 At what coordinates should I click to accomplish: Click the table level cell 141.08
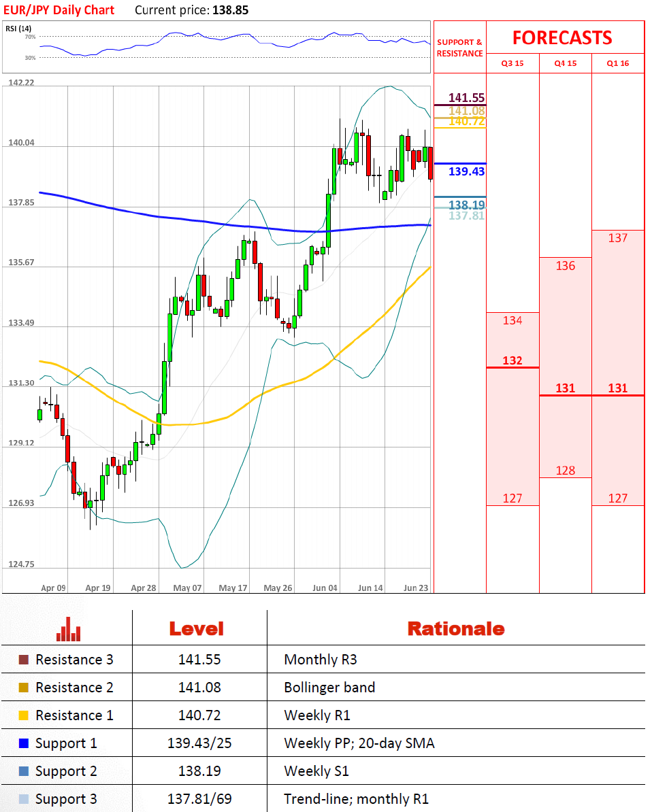(199, 687)
